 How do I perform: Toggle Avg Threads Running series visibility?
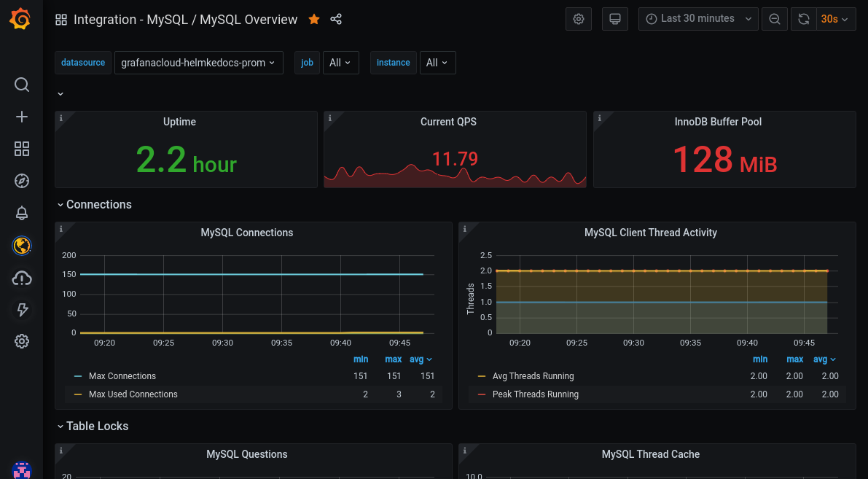point(533,376)
